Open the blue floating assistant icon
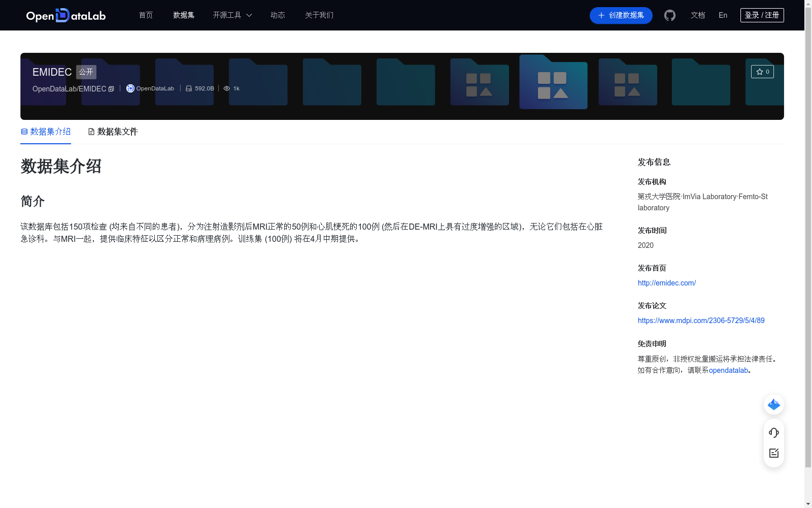This screenshot has width=812, height=508. 774,404
